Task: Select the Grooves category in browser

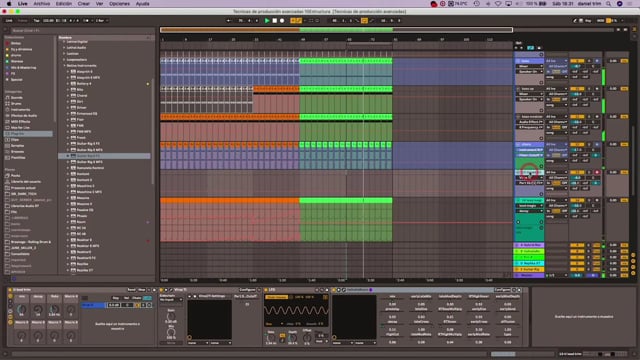Action: [x=17, y=151]
